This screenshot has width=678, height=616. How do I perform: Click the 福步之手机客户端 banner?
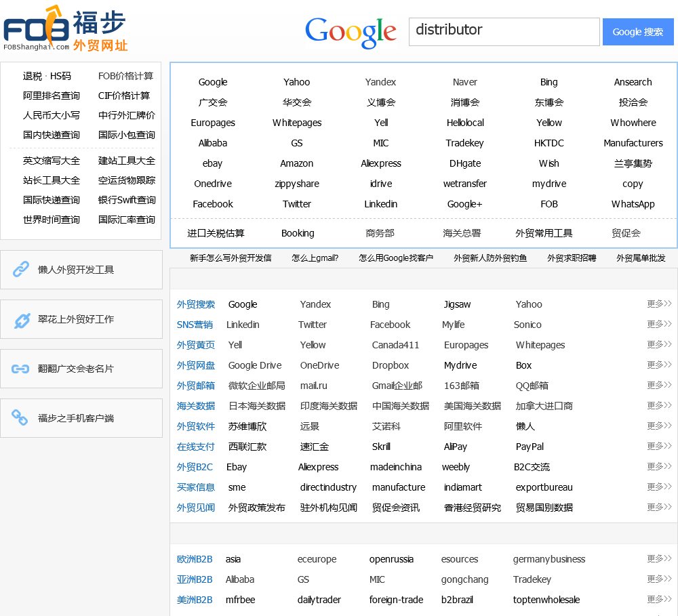[81, 418]
